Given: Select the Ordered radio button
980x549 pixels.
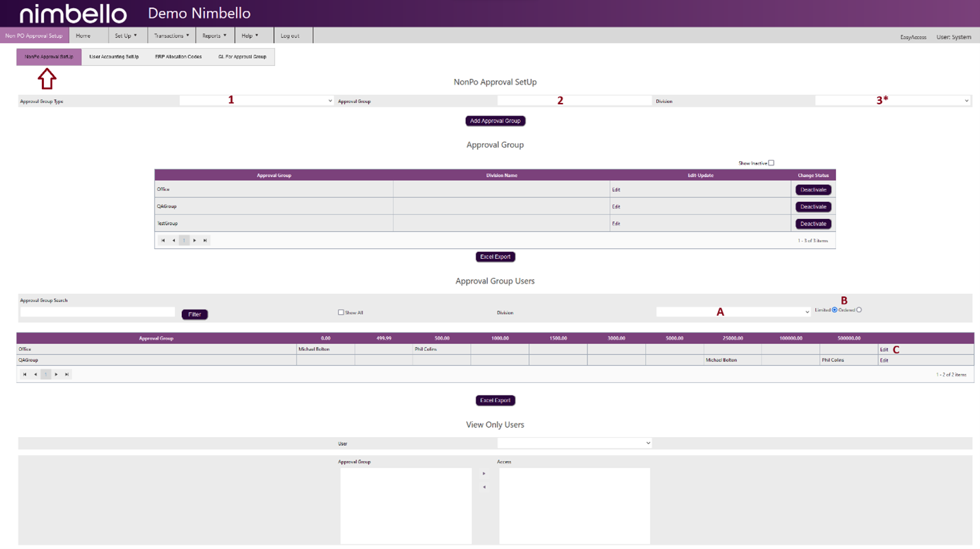Looking at the screenshot, I should (859, 309).
